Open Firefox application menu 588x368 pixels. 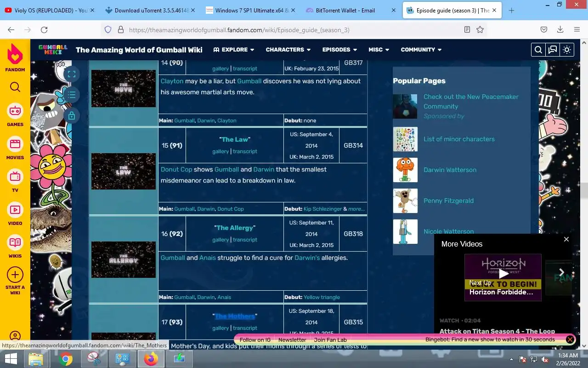pyautogui.click(x=577, y=29)
